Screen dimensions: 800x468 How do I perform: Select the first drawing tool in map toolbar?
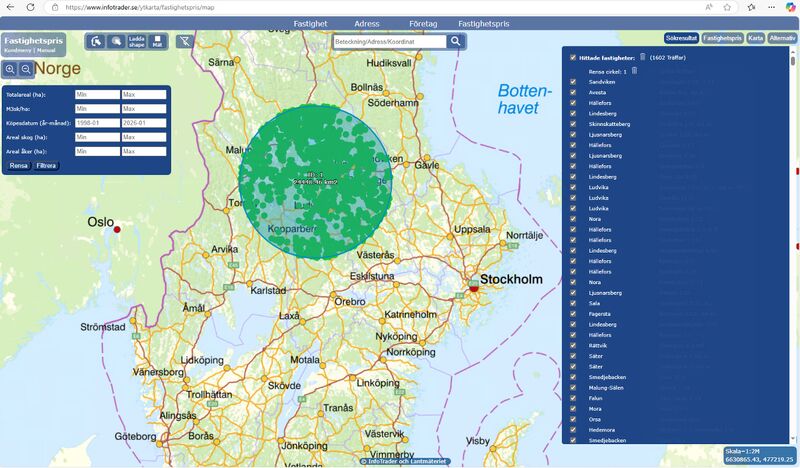[x=96, y=41]
